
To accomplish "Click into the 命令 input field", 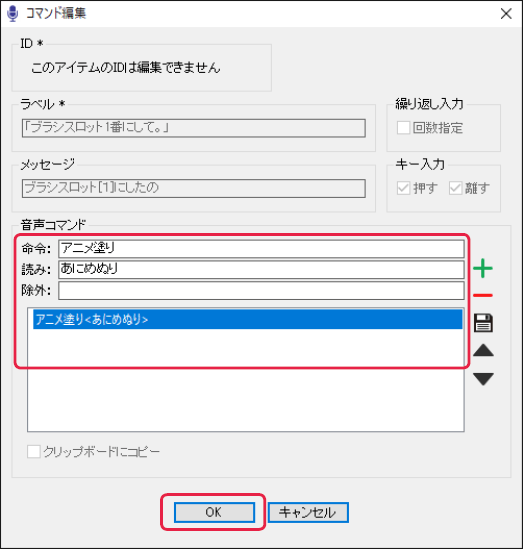I will (x=261, y=249).
